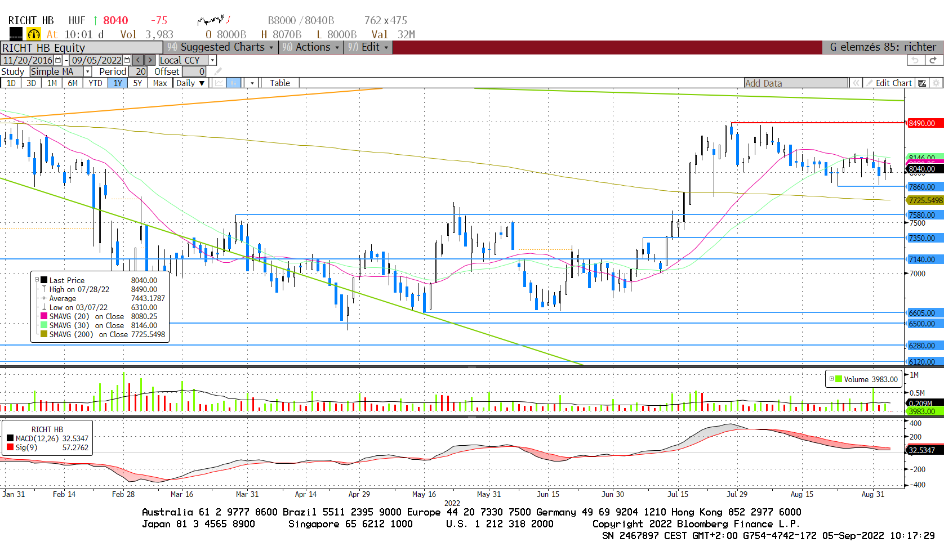This screenshot has height=560, width=944.
Task: Open chart settings gear icon
Action: [x=936, y=83]
